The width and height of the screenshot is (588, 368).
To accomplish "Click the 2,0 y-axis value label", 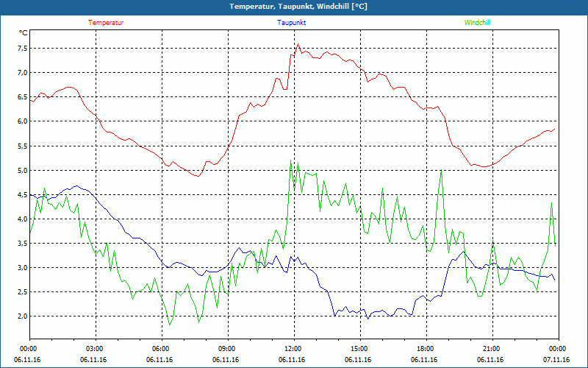I will click(x=22, y=316).
